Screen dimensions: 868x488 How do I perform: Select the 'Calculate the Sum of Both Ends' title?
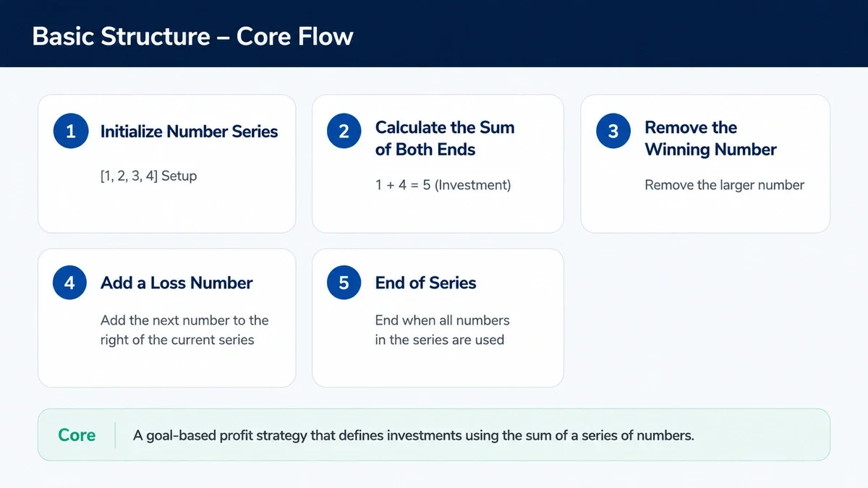click(x=445, y=138)
